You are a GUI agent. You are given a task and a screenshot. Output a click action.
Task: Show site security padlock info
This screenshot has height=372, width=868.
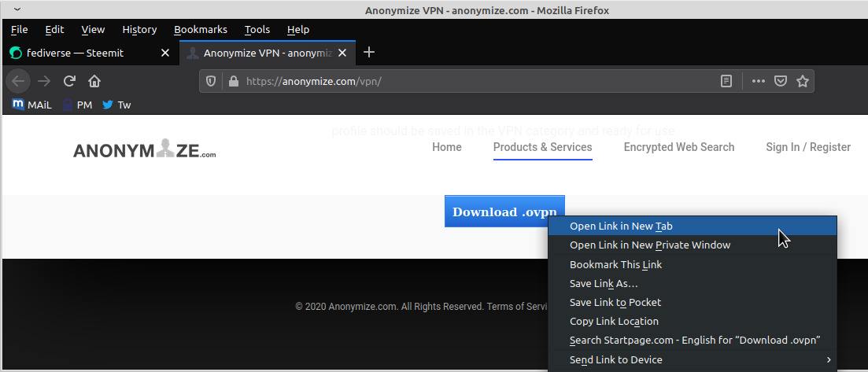pyautogui.click(x=234, y=81)
